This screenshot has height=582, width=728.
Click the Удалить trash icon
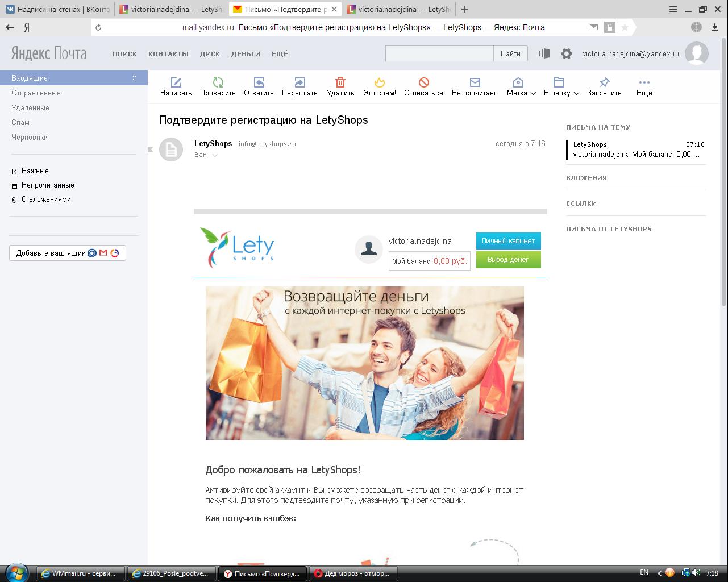340,82
